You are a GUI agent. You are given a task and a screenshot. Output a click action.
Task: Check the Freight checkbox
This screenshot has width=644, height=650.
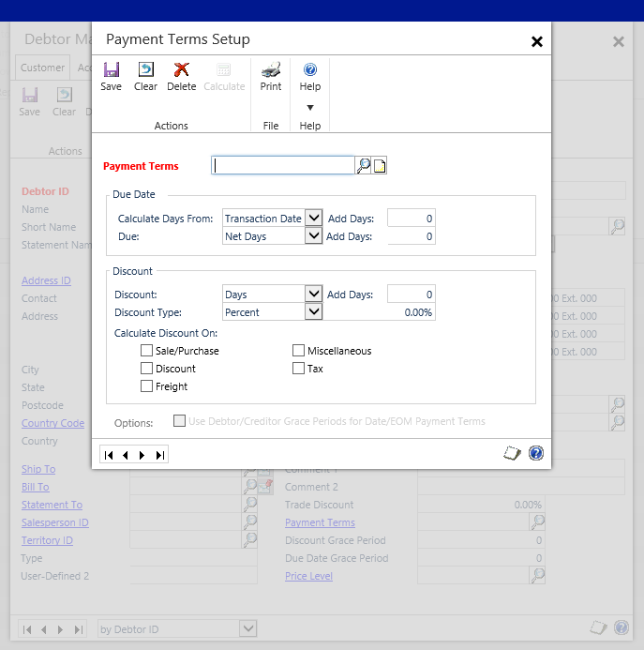(x=146, y=386)
